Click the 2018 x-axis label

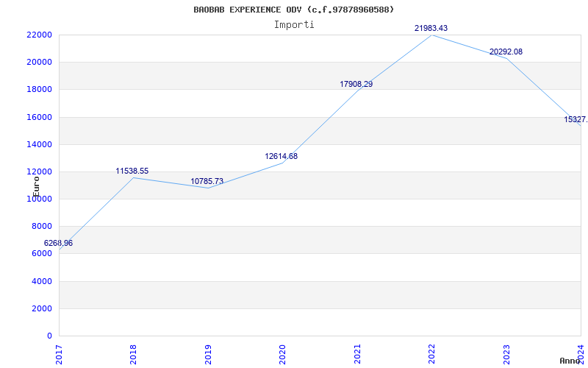(x=133, y=355)
